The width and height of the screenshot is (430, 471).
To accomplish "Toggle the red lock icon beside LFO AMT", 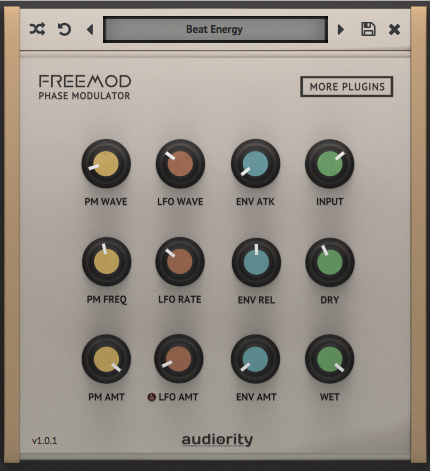I will (x=152, y=397).
